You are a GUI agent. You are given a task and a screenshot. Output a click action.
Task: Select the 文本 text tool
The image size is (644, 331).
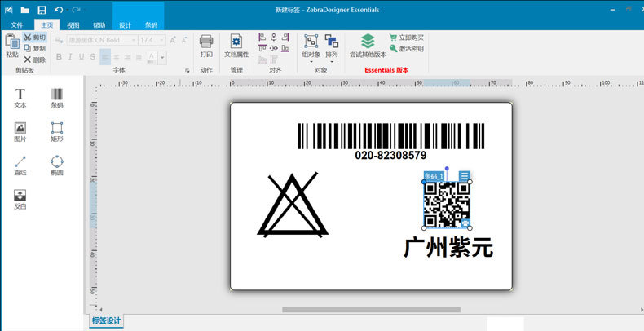coord(20,98)
